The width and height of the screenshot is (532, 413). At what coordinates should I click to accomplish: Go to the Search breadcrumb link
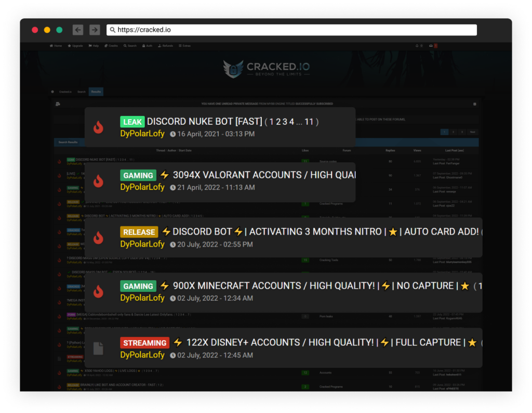point(82,92)
